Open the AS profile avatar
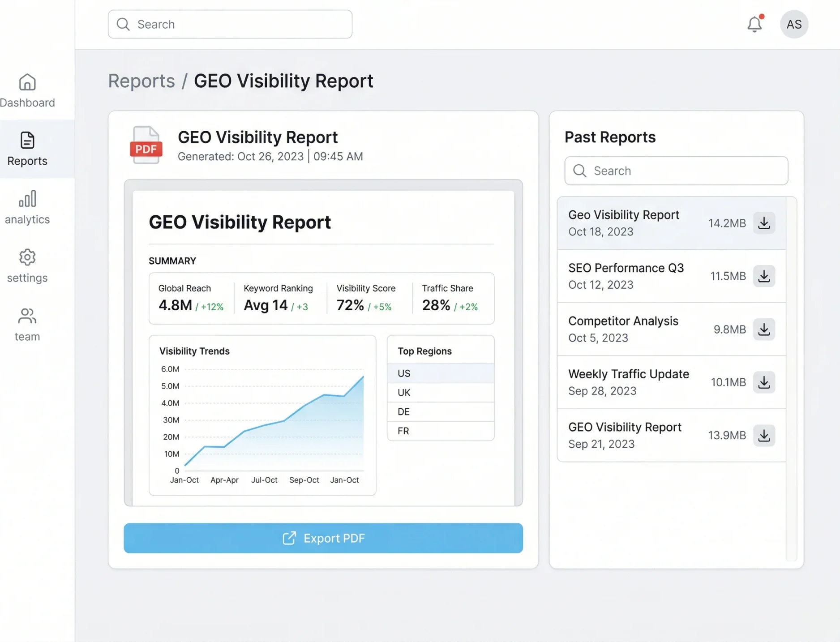Screen dimensions: 840x642 [x=793, y=24]
